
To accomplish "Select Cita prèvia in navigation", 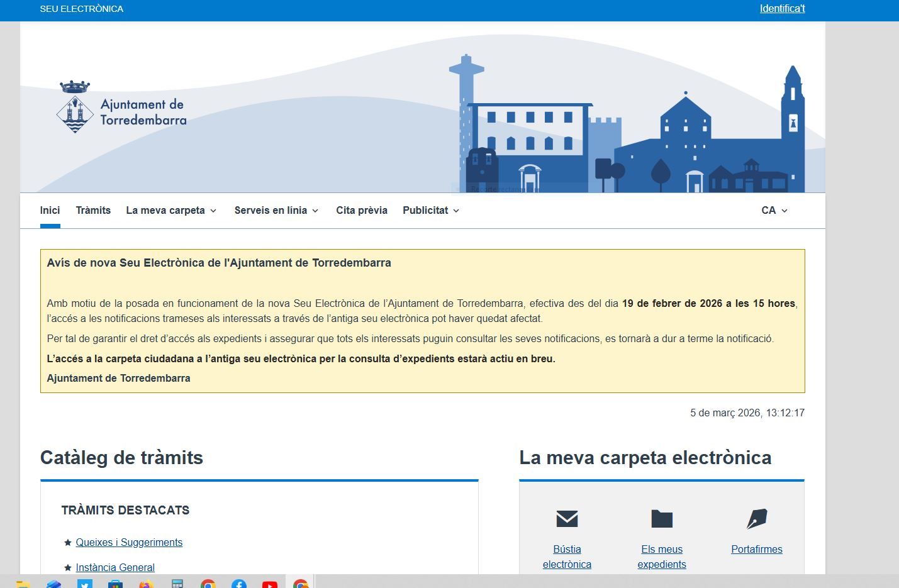I will pyautogui.click(x=362, y=211).
